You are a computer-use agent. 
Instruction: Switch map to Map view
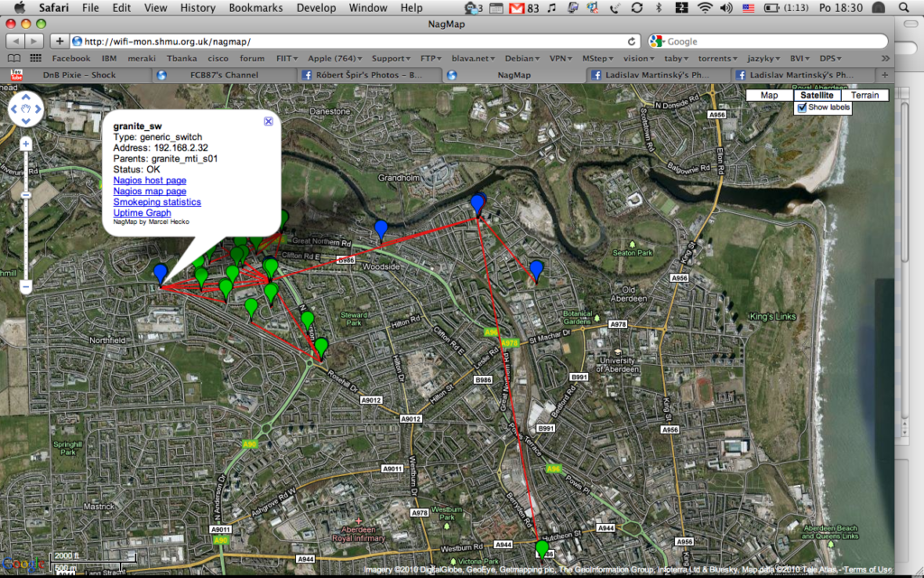pyautogui.click(x=769, y=95)
